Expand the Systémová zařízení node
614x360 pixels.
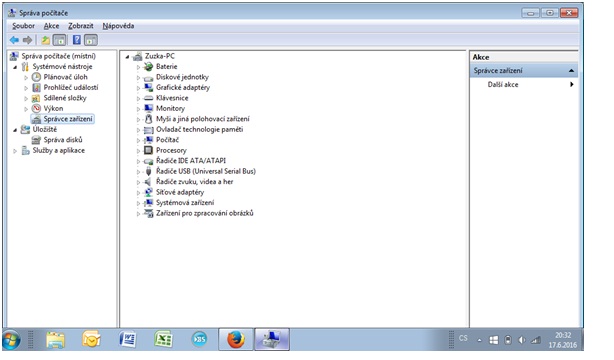pyautogui.click(x=138, y=203)
